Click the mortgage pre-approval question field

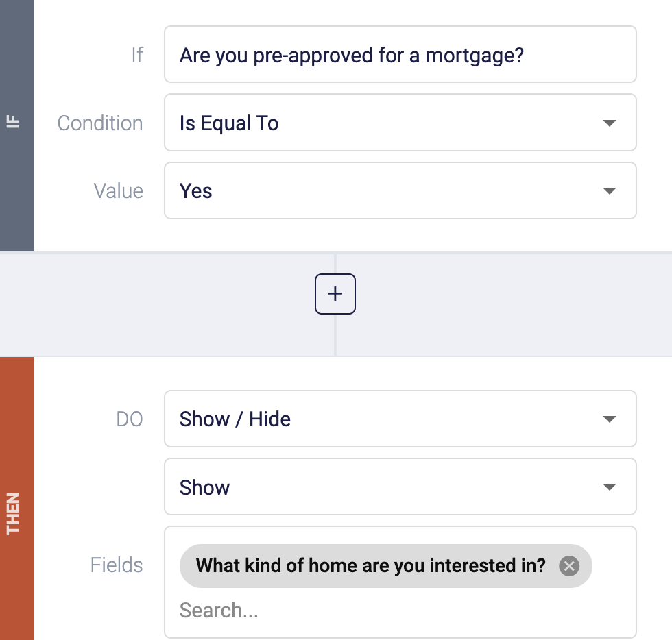click(x=400, y=54)
